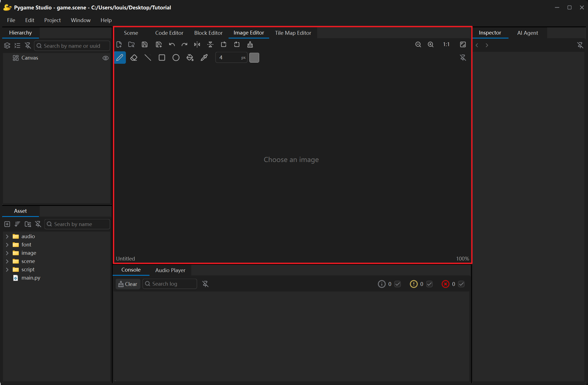Zoom out in the Image Editor

pyautogui.click(x=418, y=44)
